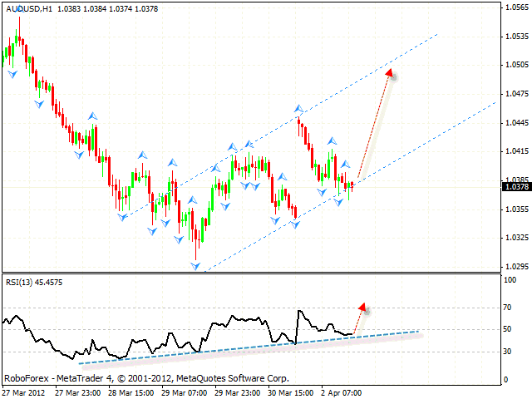Select the RSI scale value 0

point(506,380)
